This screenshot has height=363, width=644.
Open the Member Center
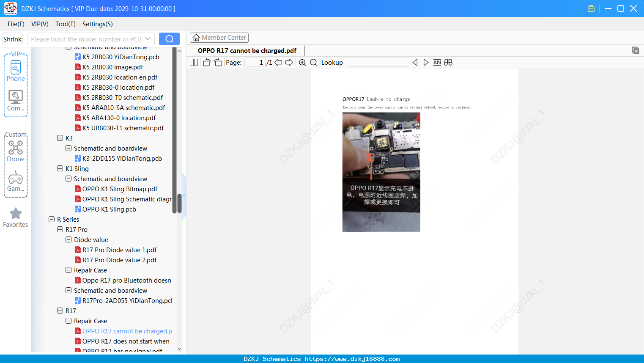click(x=219, y=38)
